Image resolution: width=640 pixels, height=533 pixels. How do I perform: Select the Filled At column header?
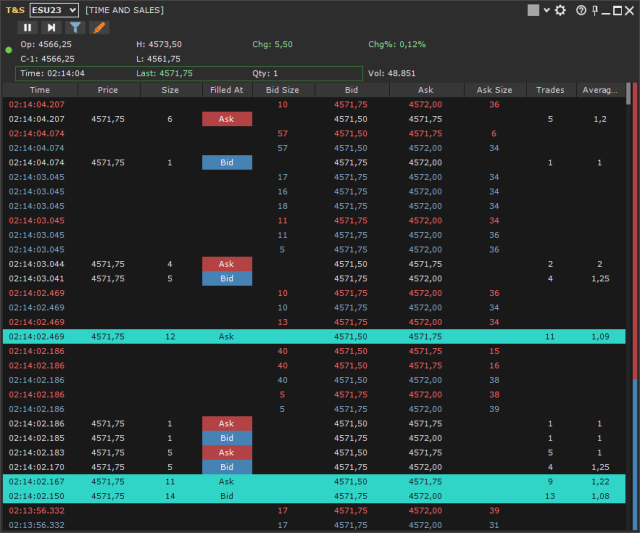coord(227,90)
